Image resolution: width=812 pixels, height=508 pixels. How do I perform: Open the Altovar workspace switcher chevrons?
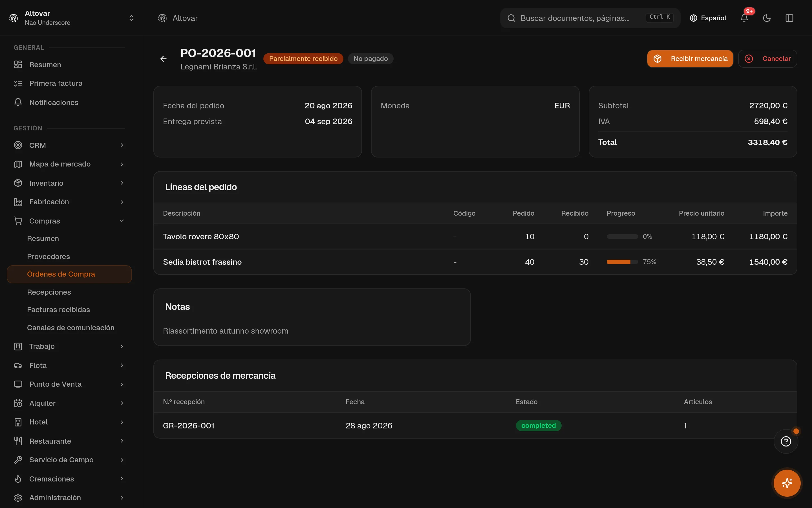pyautogui.click(x=131, y=18)
